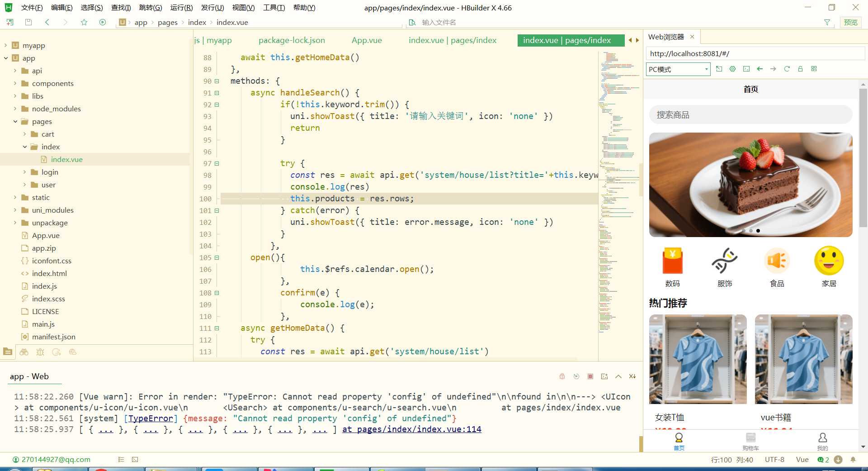Open the 运行(R) menu
The height and width of the screenshot is (471, 868).
point(181,8)
